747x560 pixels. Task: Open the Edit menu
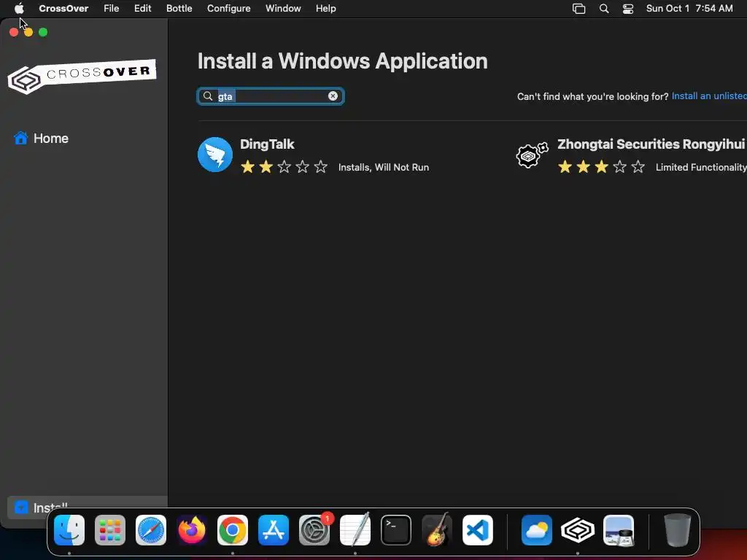pyautogui.click(x=142, y=8)
